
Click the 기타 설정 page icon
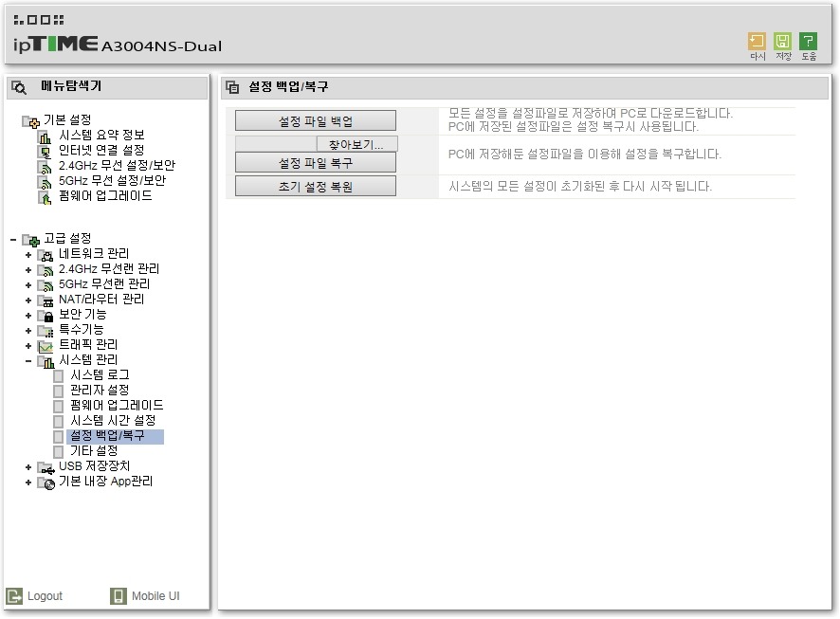click(59, 452)
